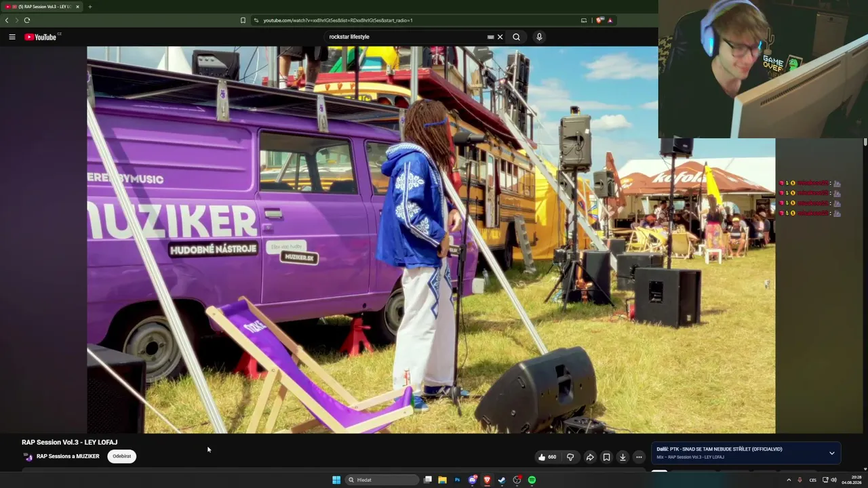
Task: Open Spotify from the taskbar
Action: 532,480
